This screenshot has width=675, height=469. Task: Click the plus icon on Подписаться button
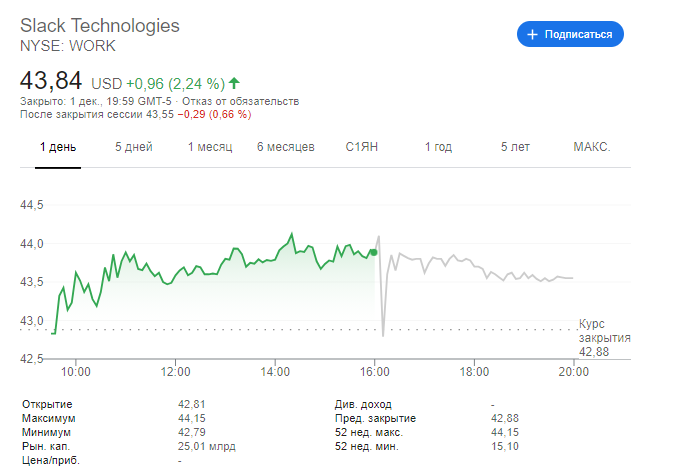pyautogui.click(x=533, y=34)
